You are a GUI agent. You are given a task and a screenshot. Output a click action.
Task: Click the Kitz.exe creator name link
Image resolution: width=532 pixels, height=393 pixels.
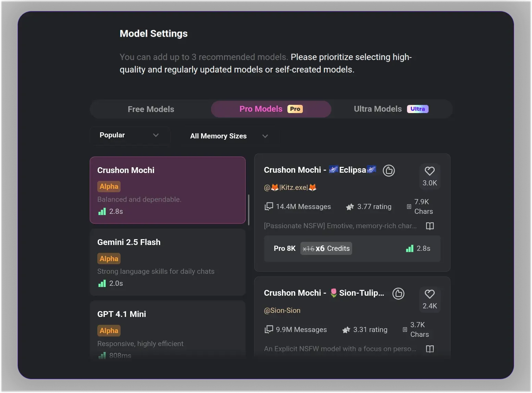pyautogui.click(x=290, y=187)
